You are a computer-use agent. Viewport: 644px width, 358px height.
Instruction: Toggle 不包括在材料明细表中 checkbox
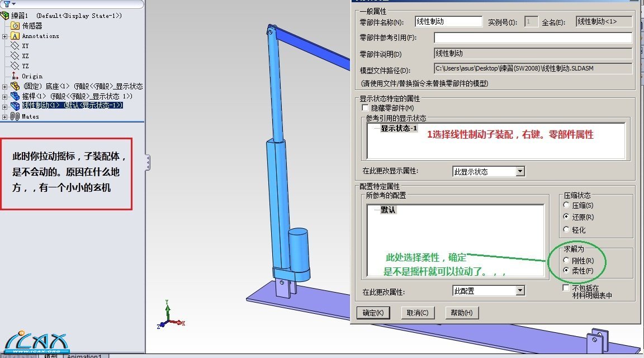click(566, 288)
